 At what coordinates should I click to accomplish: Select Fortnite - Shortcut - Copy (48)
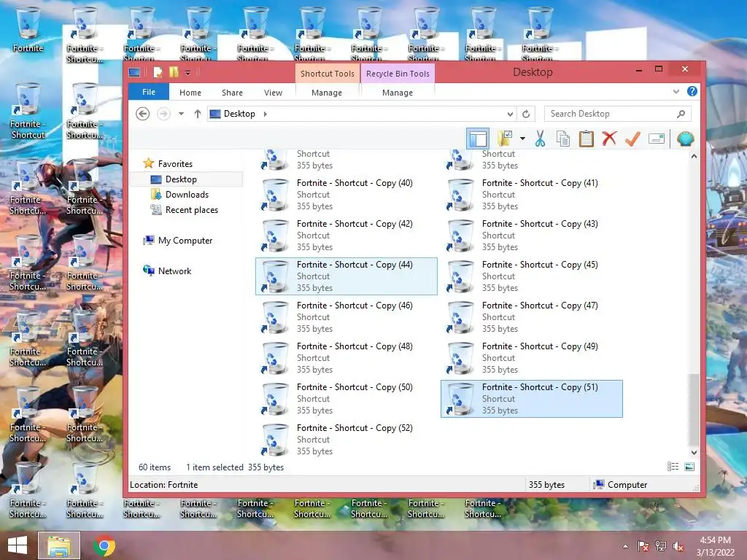pyautogui.click(x=347, y=358)
